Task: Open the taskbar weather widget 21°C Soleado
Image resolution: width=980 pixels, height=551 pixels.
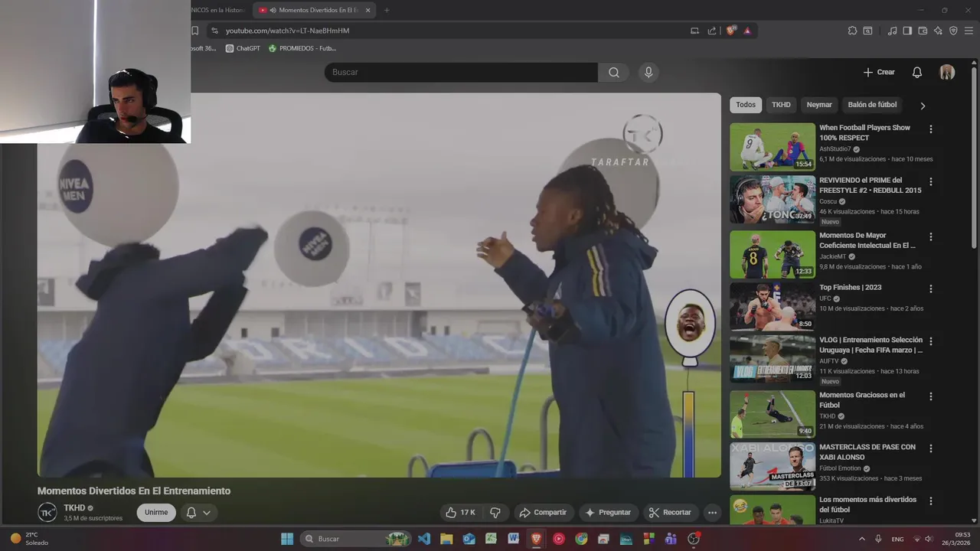Action: (29, 539)
